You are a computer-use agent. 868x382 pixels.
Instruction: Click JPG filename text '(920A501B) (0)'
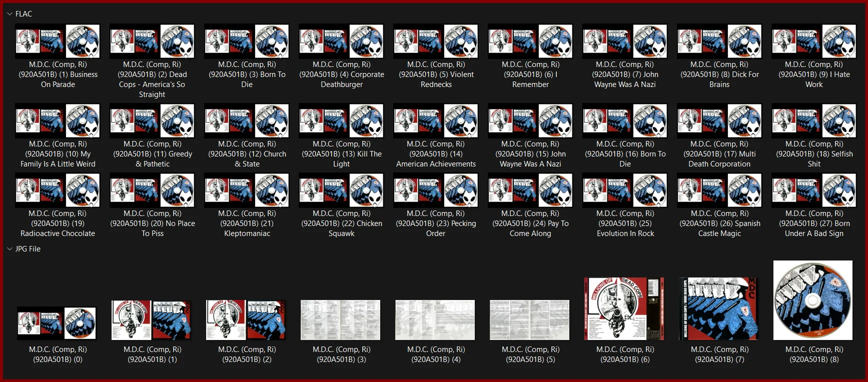click(x=58, y=359)
